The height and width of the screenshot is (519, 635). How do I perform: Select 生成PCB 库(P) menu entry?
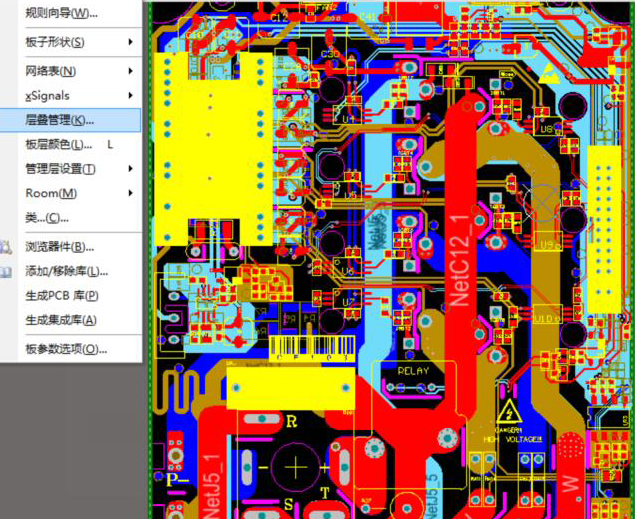click(62, 295)
